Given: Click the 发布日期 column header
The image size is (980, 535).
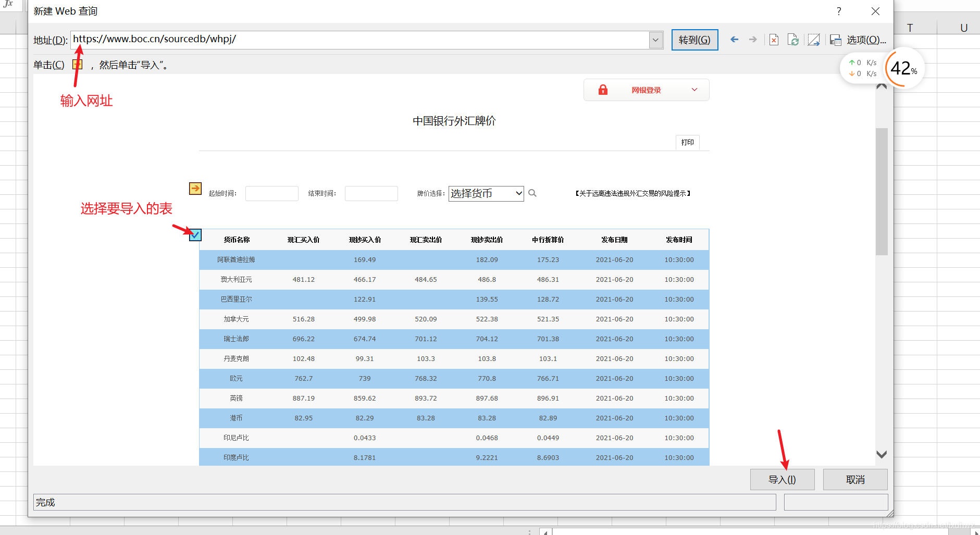Looking at the screenshot, I should 614,240.
